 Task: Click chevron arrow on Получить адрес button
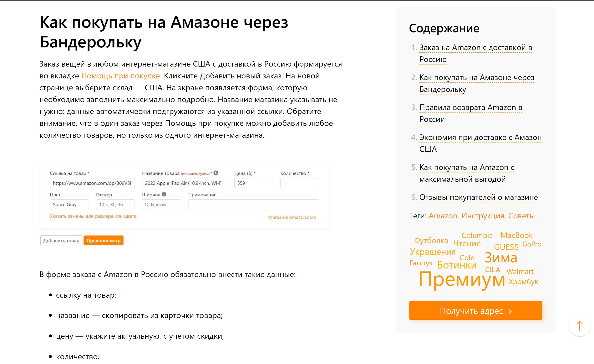510,311
